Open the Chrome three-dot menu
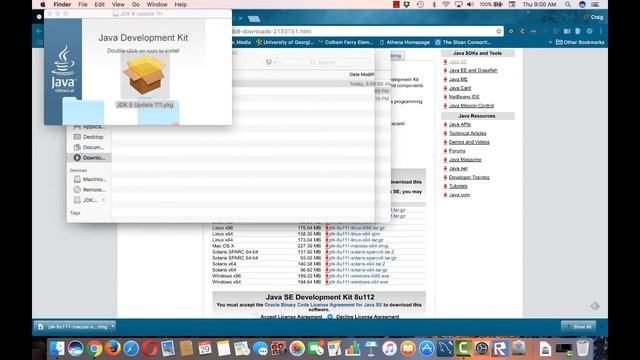This screenshot has height=360, width=640. click(600, 31)
